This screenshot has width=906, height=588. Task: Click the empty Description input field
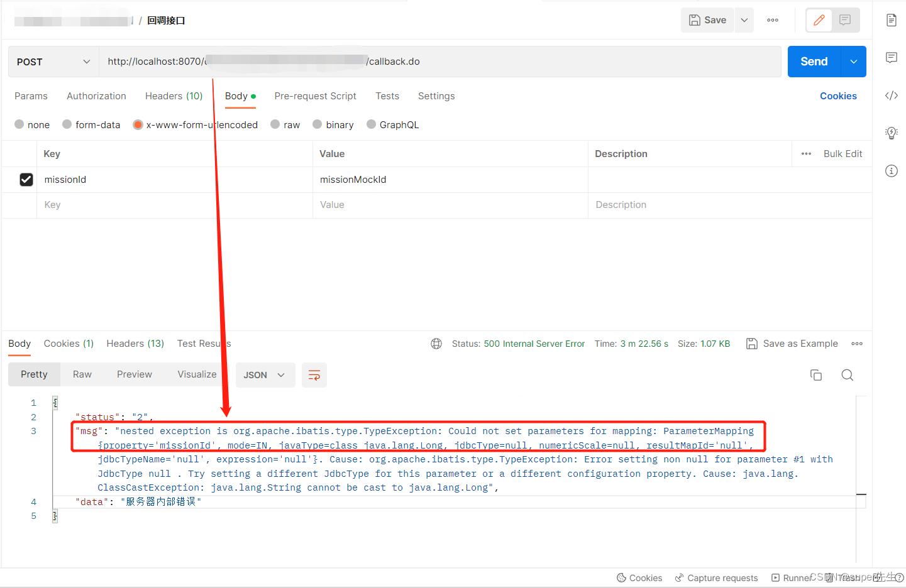pos(729,205)
